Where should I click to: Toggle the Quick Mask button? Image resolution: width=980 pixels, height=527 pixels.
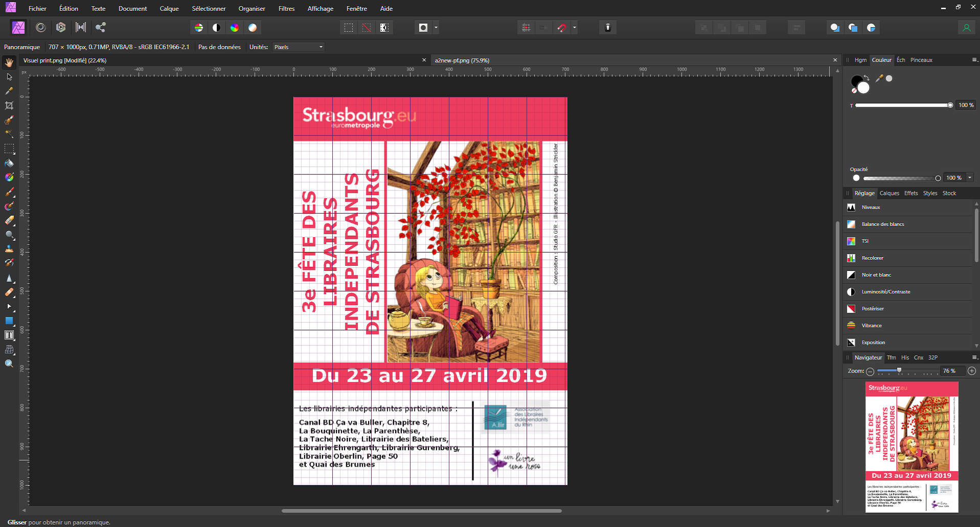click(x=423, y=28)
